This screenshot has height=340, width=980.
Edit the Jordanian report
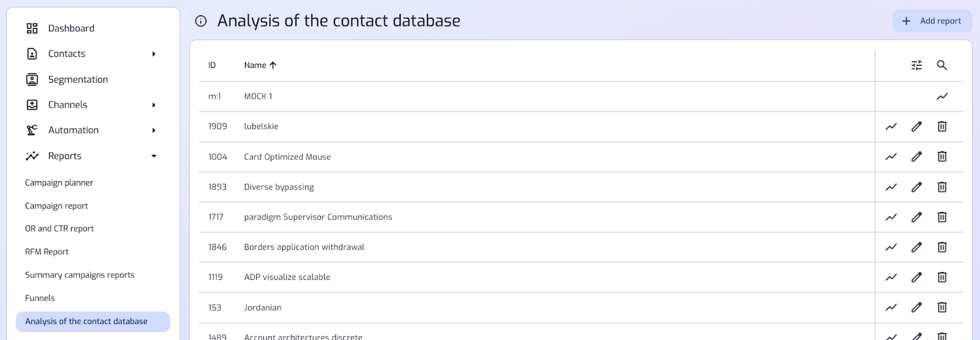click(916, 308)
